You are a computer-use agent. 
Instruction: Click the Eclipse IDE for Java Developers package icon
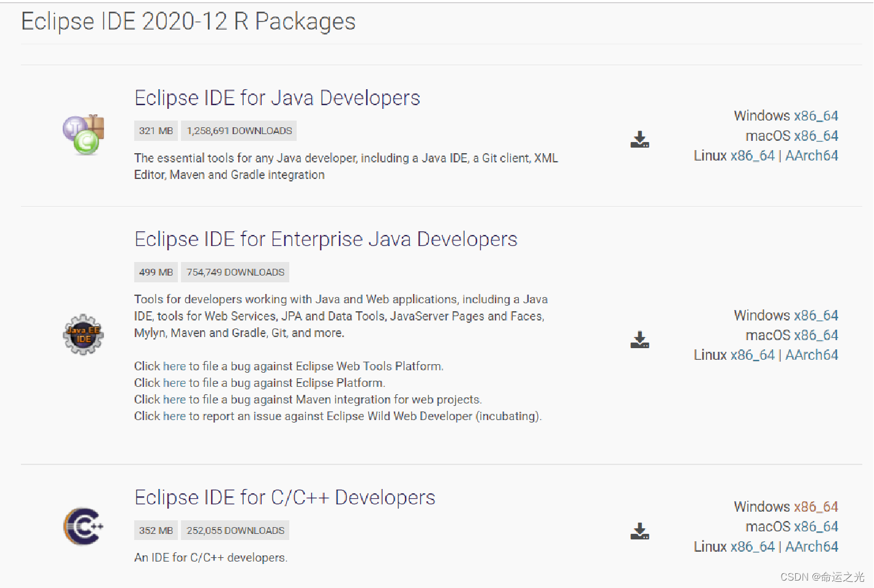click(83, 134)
